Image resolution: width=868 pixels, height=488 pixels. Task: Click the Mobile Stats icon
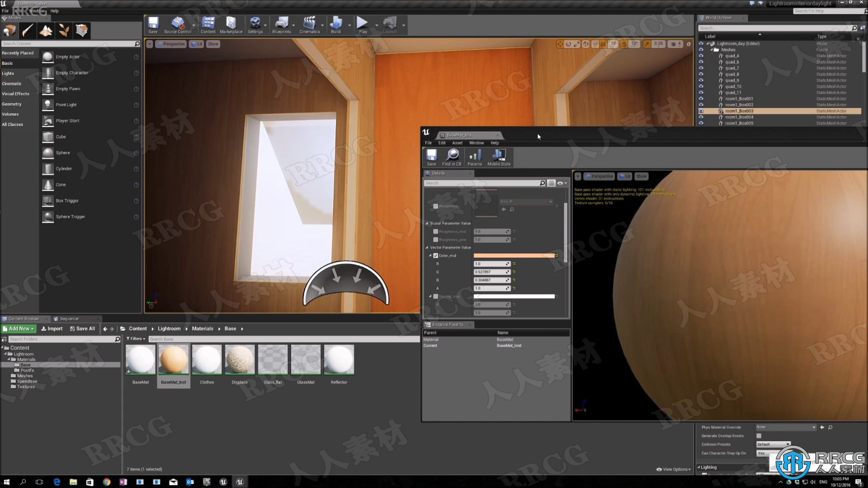[x=499, y=157]
